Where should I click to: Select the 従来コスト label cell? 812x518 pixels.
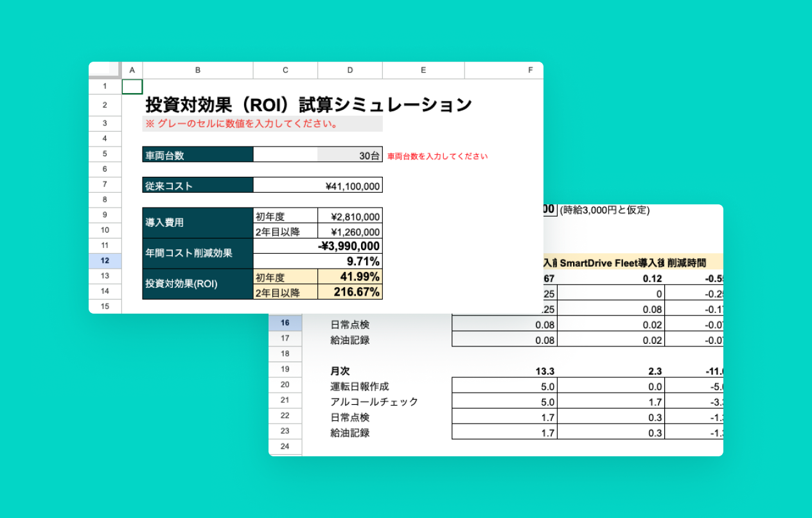click(x=198, y=185)
